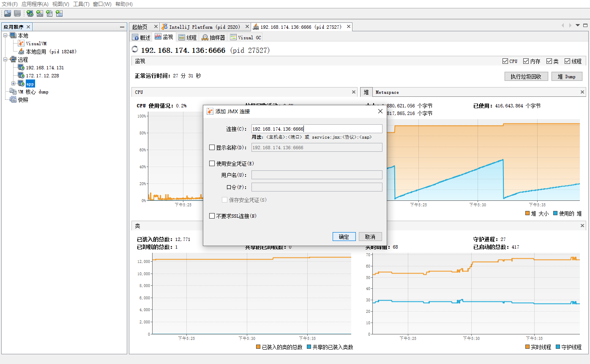Toggle the 类 chart checkbox
This screenshot has height=364, width=590.
pos(549,61)
